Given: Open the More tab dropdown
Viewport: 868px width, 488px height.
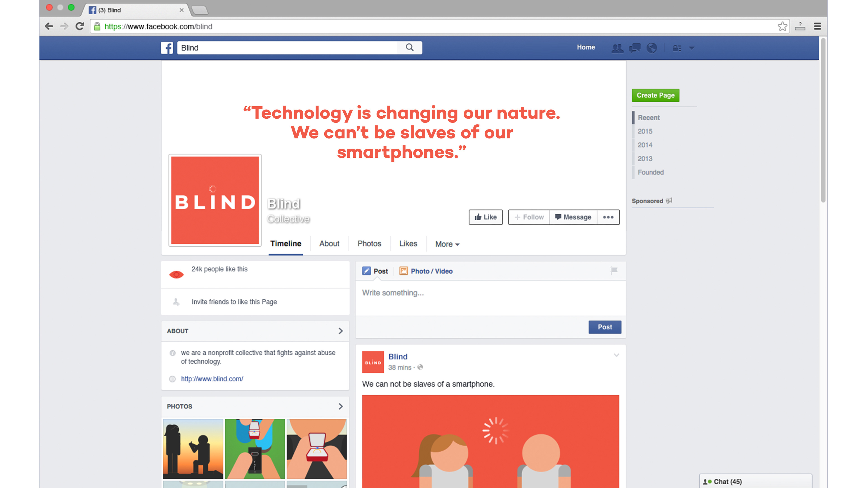Looking at the screenshot, I should tap(447, 244).
